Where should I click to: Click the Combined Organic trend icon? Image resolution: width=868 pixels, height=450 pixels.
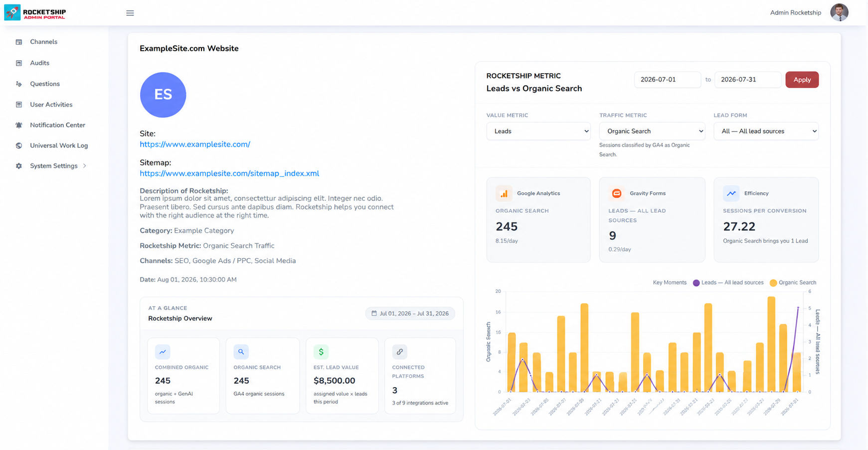pos(163,352)
